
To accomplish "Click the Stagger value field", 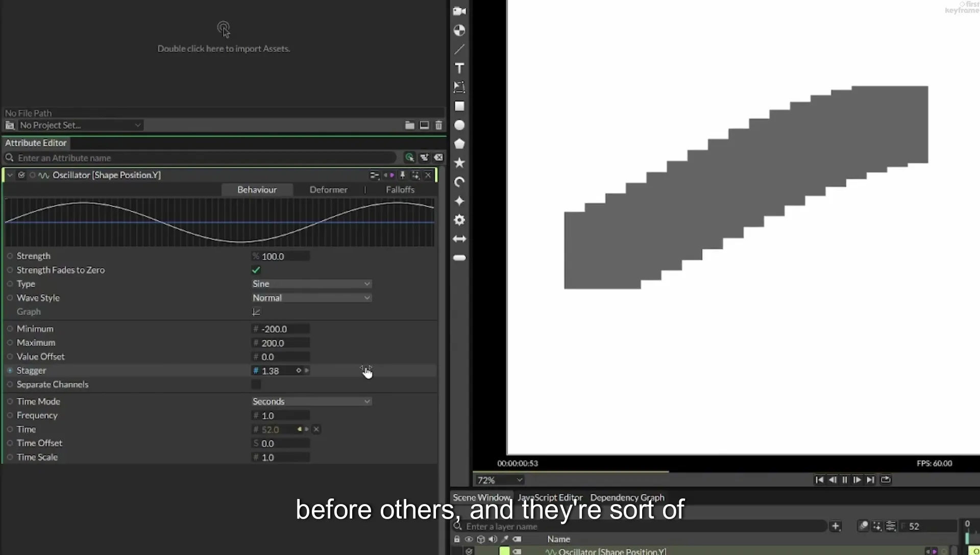I will pos(277,371).
